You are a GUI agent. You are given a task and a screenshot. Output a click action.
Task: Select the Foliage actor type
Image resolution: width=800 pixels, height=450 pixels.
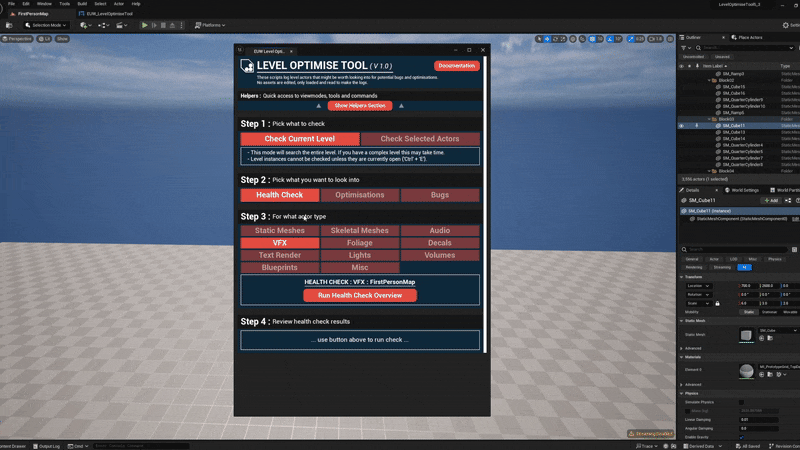coord(360,243)
